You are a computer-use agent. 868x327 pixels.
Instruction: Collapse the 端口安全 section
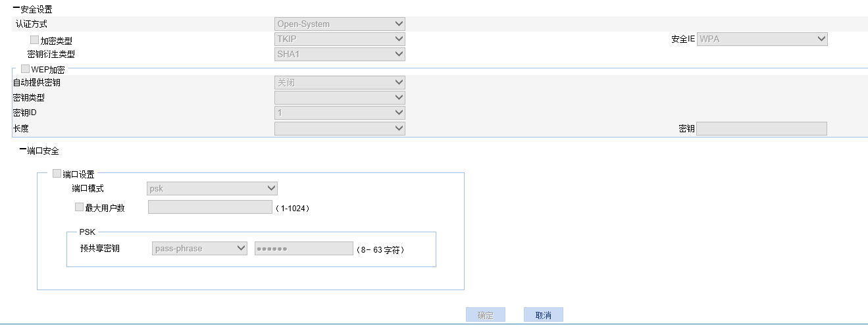click(23, 151)
